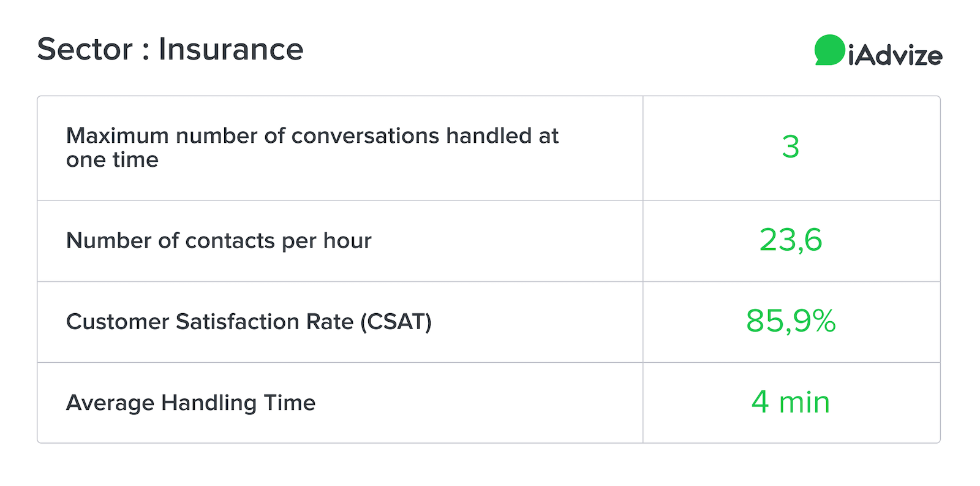Select the 'Customer Satisfaction Rate (CSAT)' label
The height and width of the screenshot is (486, 980).
pyautogui.click(x=249, y=322)
